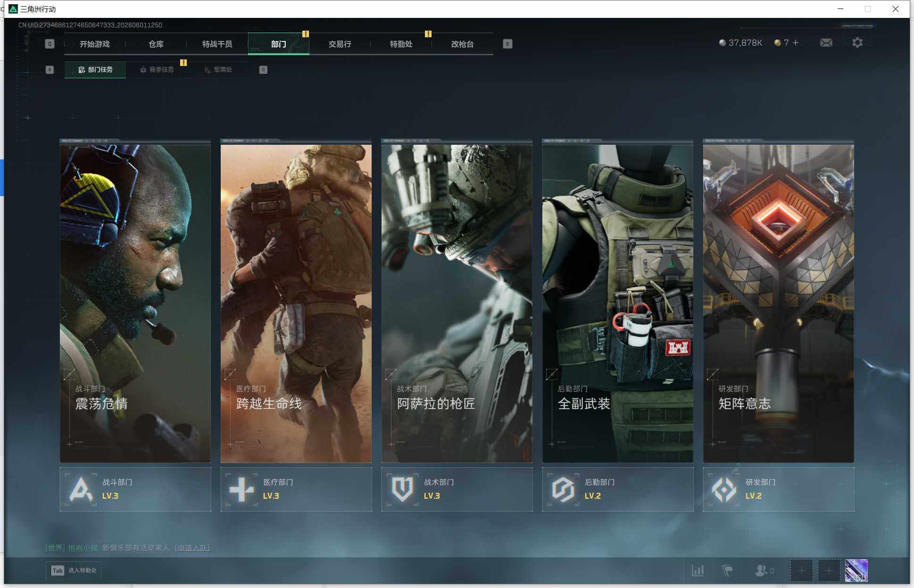914x588 pixels.
Task: Click the 战斗部门 triangle emblem icon
Action: pyautogui.click(x=81, y=489)
